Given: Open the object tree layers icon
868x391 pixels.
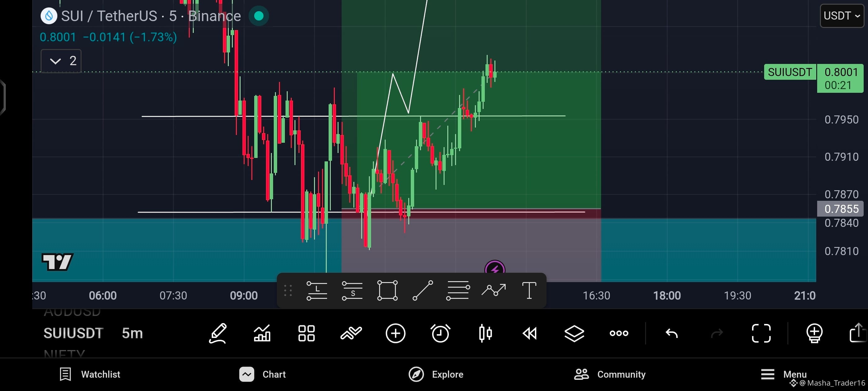Looking at the screenshot, I should pos(574,333).
